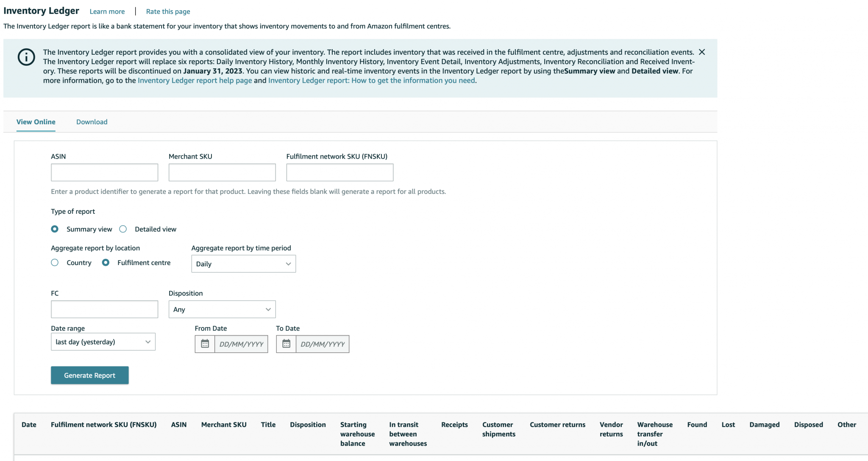Click Rate this page
The width and height of the screenshot is (868, 461).
[168, 11]
